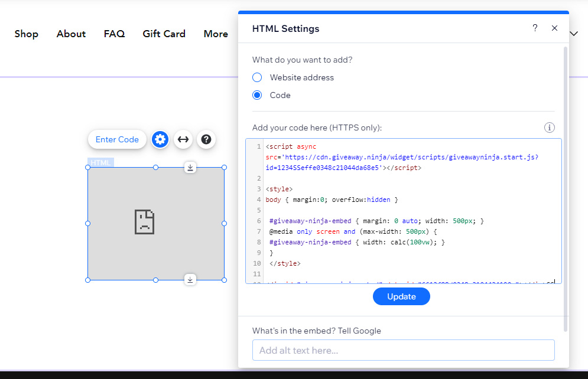Click bottom download arrow handle on HTML box
The height and width of the screenshot is (379, 588).
[190, 280]
